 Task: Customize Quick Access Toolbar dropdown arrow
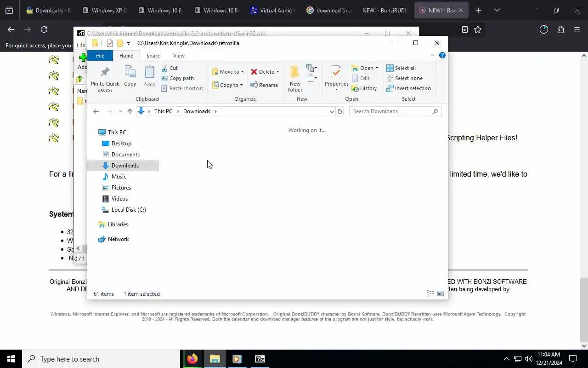coord(129,44)
